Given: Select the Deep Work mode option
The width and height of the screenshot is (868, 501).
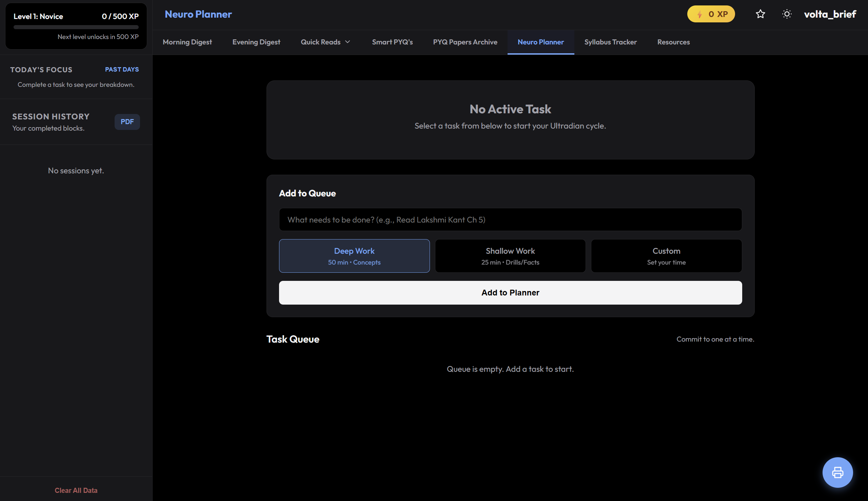Looking at the screenshot, I should [354, 256].
